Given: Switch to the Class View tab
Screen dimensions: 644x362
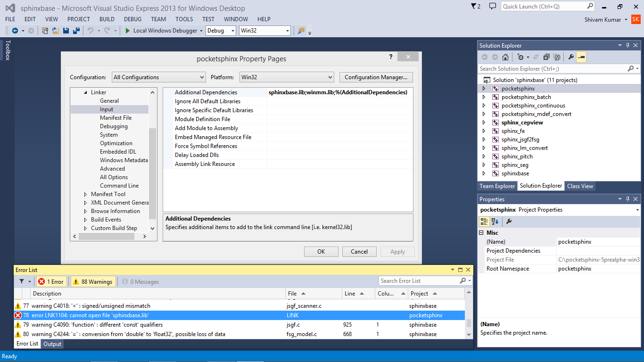Looking at the screenshot, I should [580, 186].
